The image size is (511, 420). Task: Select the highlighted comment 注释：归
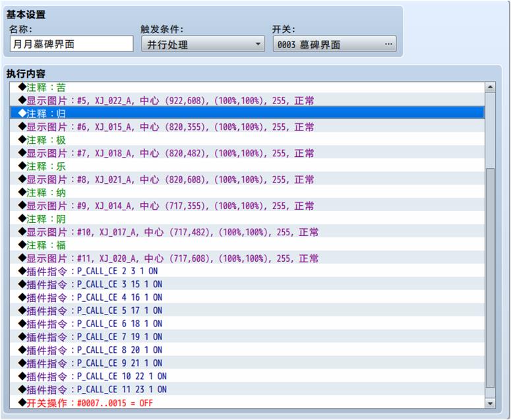[x=247, y=113]
